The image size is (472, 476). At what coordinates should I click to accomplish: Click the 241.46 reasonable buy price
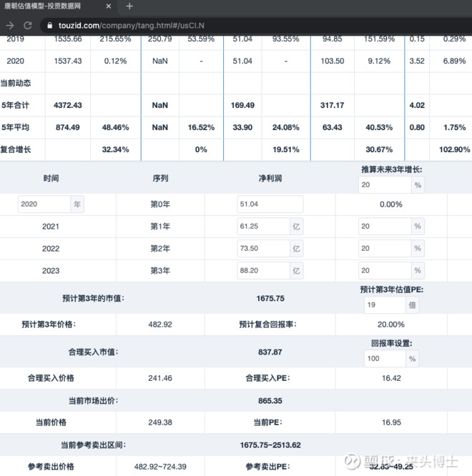click(x=160, y=378)
